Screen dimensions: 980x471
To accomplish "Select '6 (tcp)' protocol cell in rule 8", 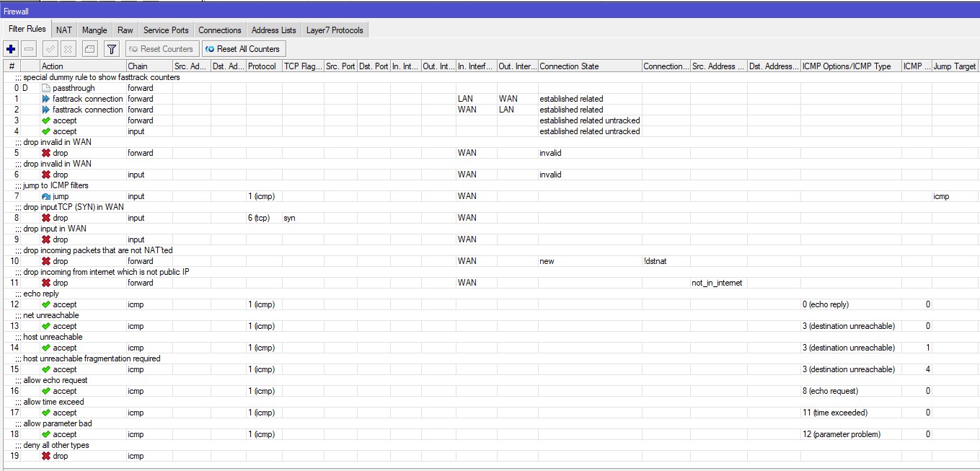I will (264, 218).
